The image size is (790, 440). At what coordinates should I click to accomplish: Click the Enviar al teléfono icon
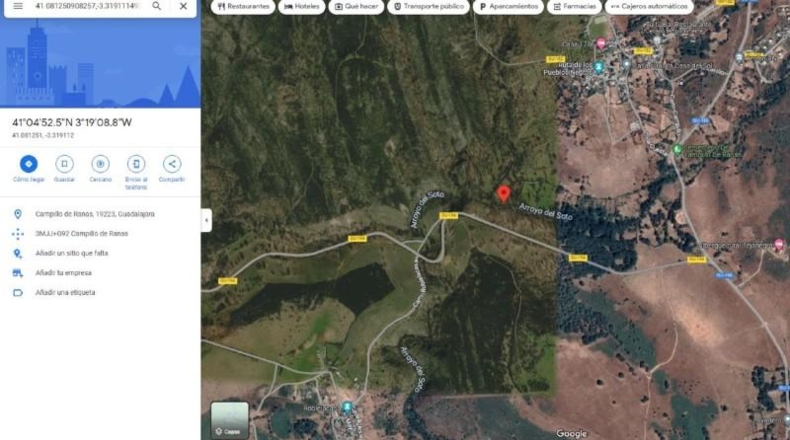(136, 164)
